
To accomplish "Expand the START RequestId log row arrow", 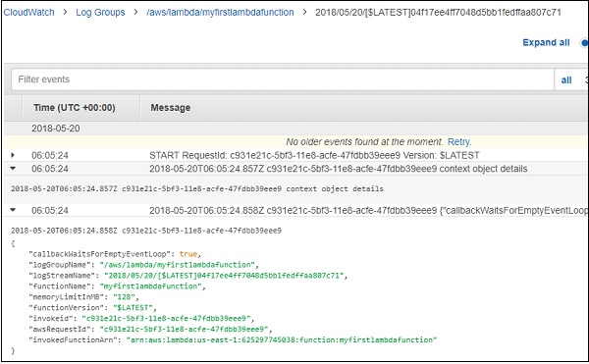I will click(13, 155).
